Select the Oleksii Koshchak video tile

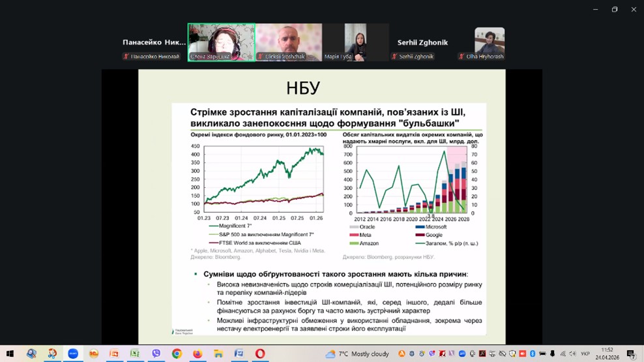289,42
